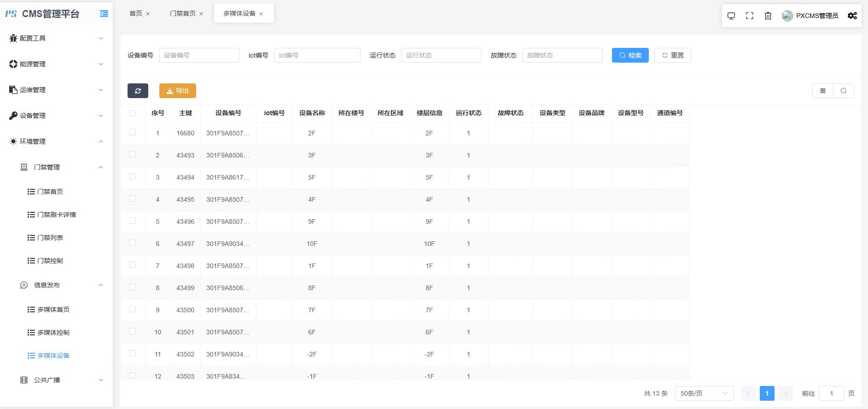Expand the 设备管理 menu chevron
The width and height of the screenshot is (868, 409).
pos(101,116)
